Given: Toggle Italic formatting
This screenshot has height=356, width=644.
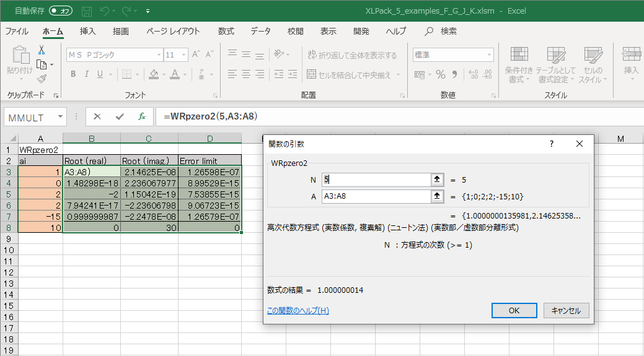Looking at the screenshot, I should tap(87, 74).
